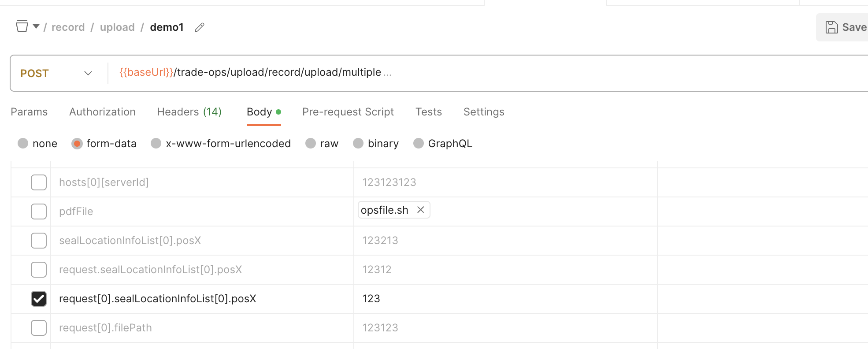Click the hosts[0][serverId] key cell
The height and width of the screenshot is (349, 868).
click(202, 182)
